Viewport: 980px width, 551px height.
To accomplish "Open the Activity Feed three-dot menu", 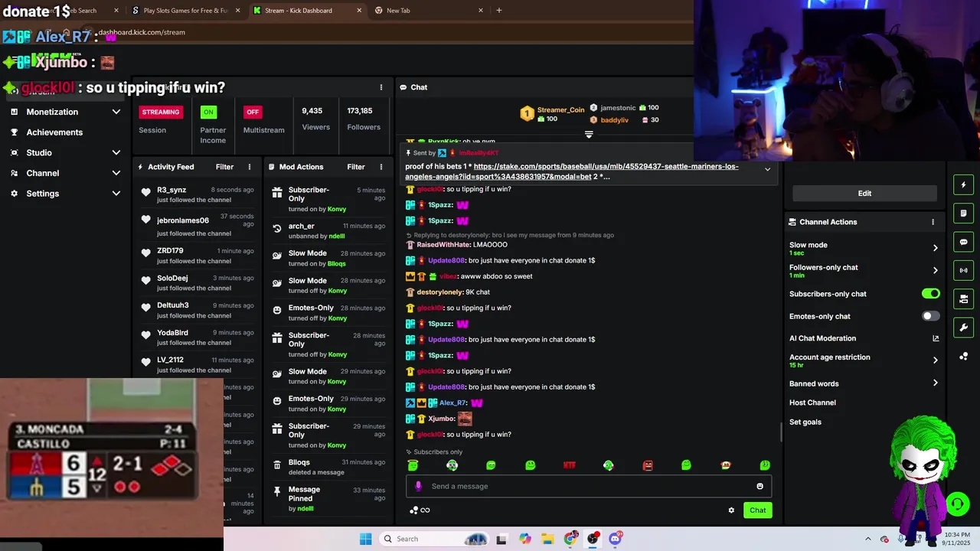I will click(x=250, y=167).
